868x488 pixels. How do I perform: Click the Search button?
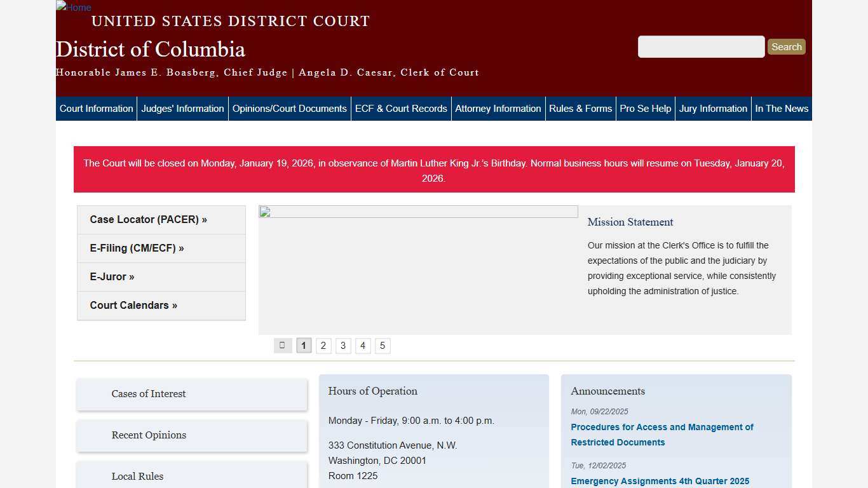pyautogui.click(x=785, y=46)
